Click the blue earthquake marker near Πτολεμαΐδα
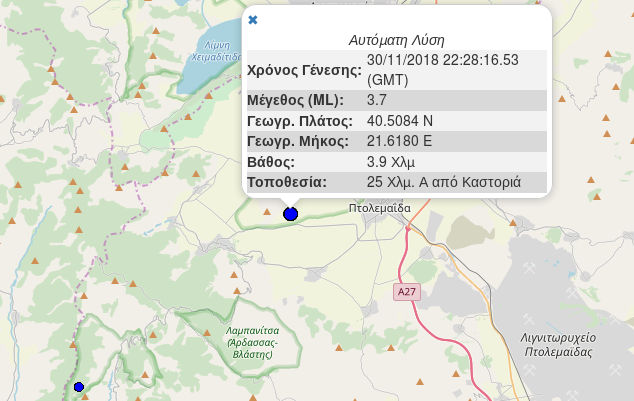The image size is (634, 401). [291, 213]
